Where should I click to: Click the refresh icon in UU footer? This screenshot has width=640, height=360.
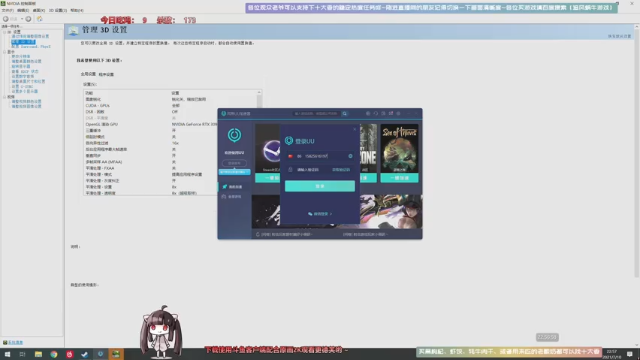click(258, 234)
